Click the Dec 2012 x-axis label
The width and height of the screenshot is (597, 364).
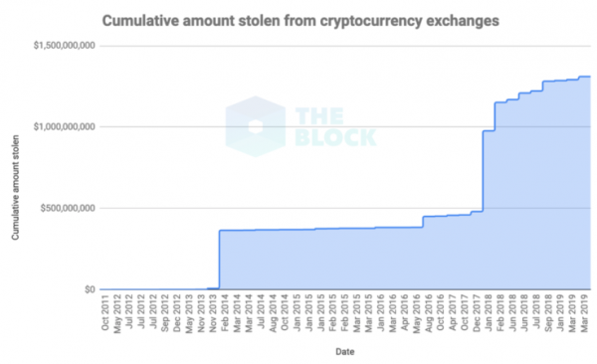(177, 313)
